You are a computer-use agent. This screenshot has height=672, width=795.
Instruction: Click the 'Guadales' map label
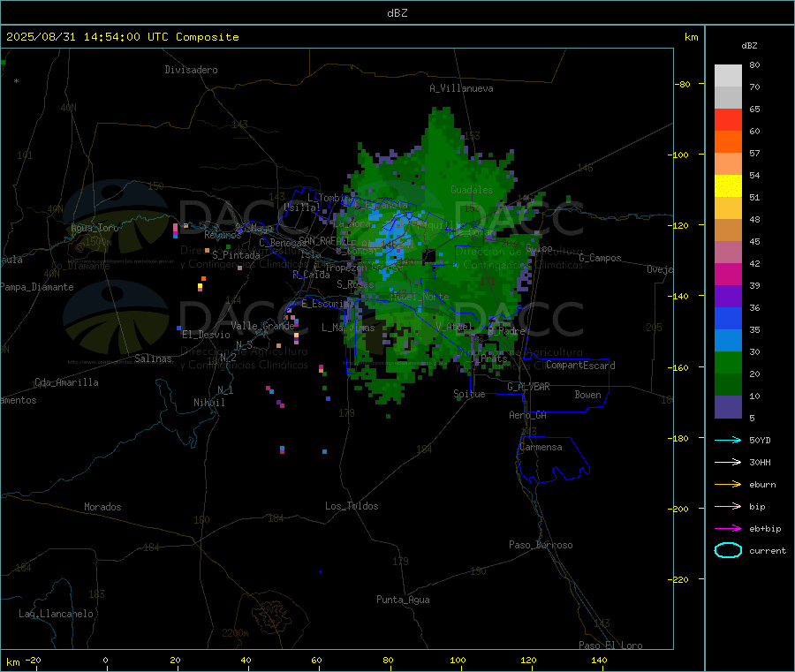point(472,190)
